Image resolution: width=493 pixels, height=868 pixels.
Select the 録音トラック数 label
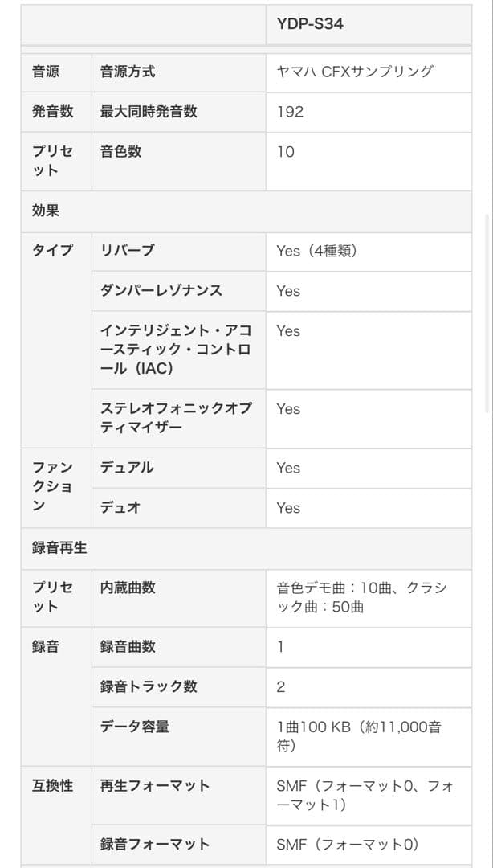(149, 686)
